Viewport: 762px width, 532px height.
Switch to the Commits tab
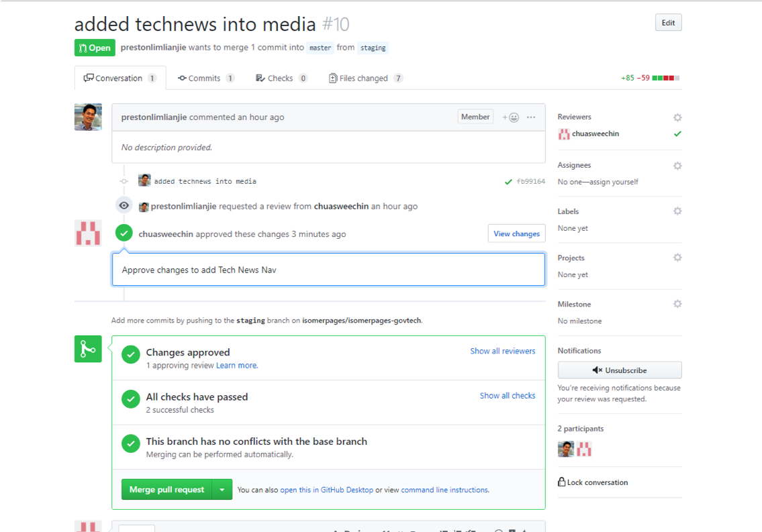click(x=206, y=78)
